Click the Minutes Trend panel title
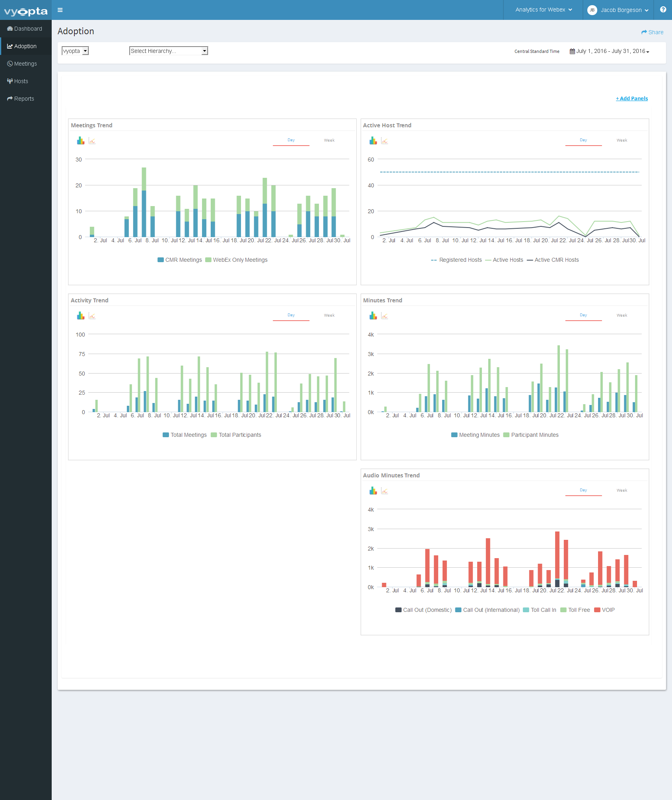 [x=383, y=300]
